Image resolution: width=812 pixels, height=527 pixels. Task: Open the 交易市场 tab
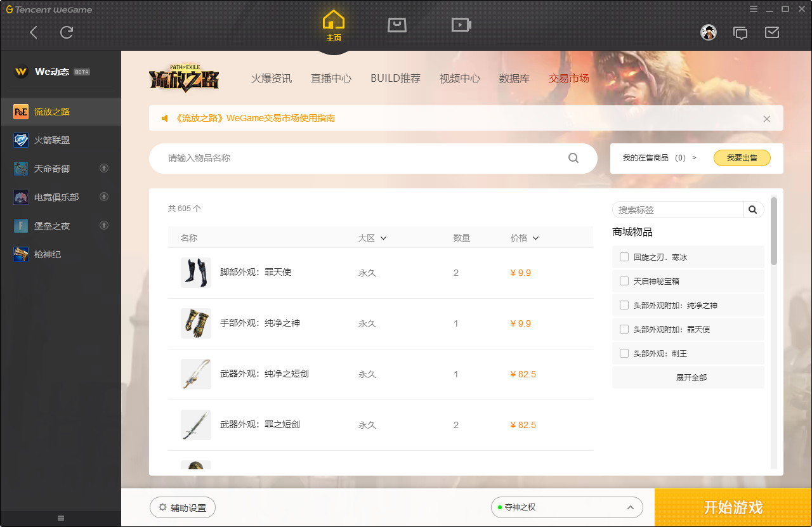coord(569,79)
